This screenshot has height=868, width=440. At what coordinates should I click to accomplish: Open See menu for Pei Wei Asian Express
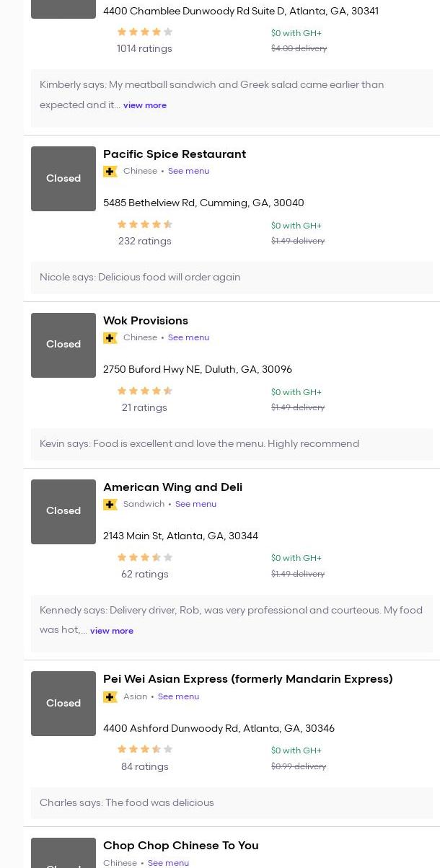tap(178, 697)
